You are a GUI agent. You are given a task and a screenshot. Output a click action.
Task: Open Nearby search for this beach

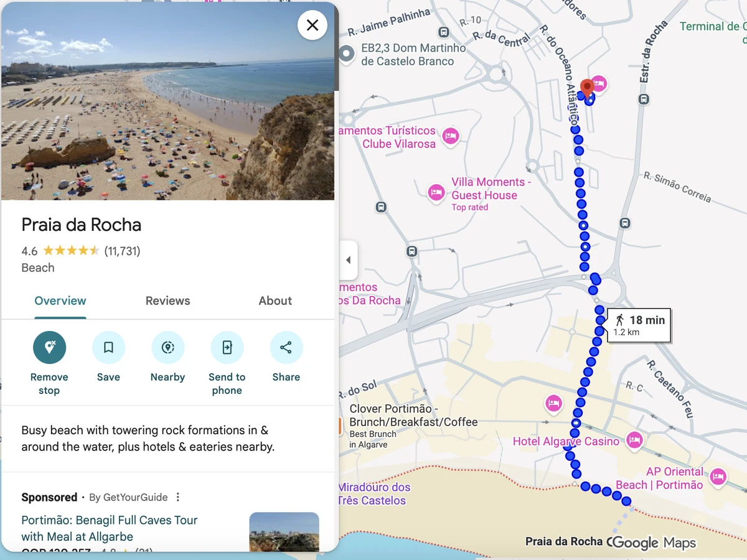coord(167,347)
